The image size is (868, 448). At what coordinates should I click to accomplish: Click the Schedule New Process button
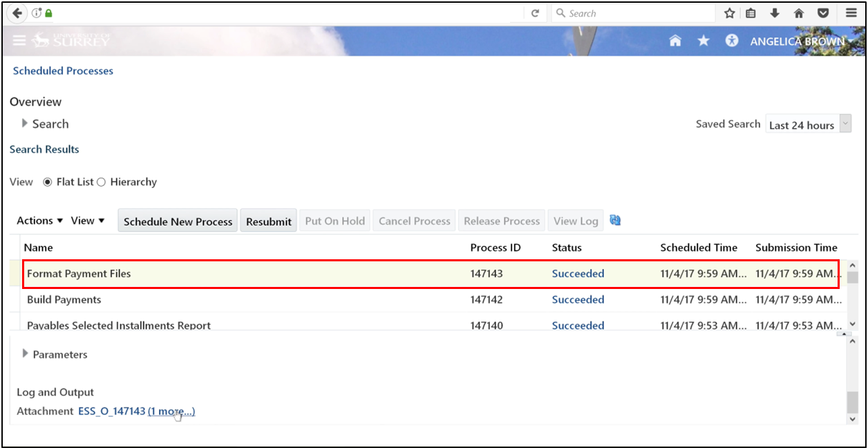pyautogui.click(x=178, y=221)
